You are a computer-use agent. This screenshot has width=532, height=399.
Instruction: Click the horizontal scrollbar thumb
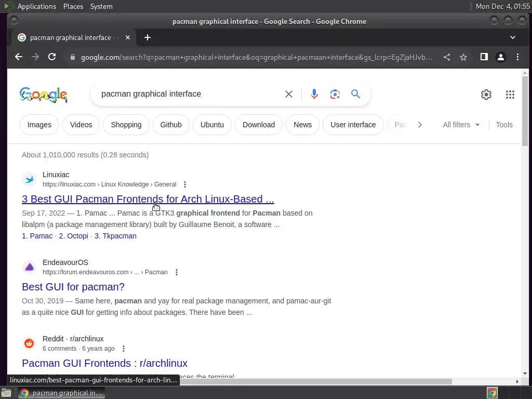(315, 382)
